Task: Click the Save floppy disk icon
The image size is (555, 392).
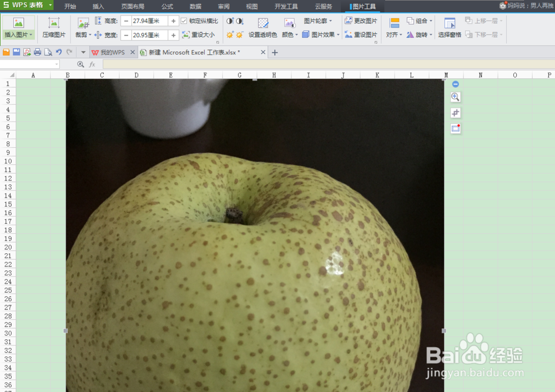Action: pos(16,52)
